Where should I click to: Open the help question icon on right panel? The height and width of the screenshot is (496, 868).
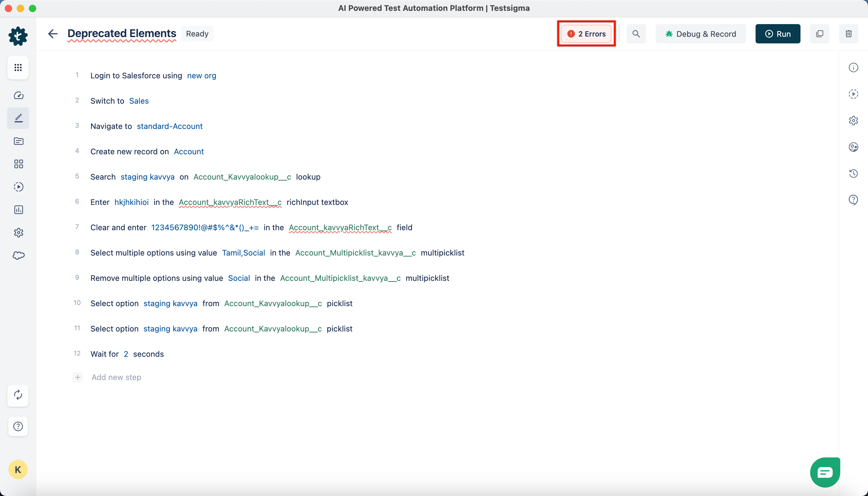[x=853, y=199]
